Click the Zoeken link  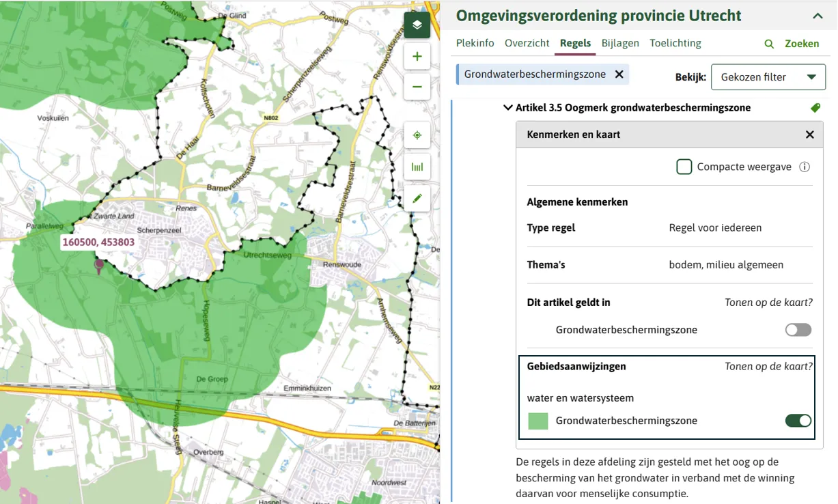click(802, 44)
